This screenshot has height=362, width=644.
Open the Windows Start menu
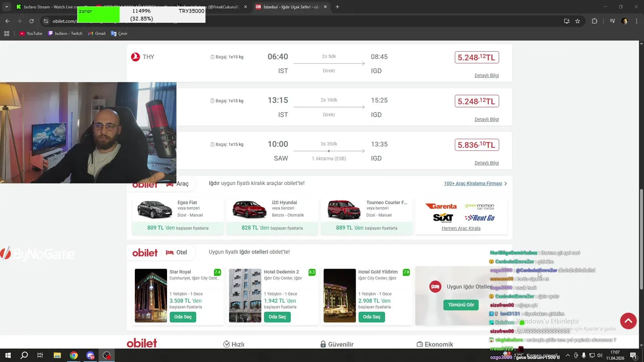pyautogui.click(x=8, y=355)
